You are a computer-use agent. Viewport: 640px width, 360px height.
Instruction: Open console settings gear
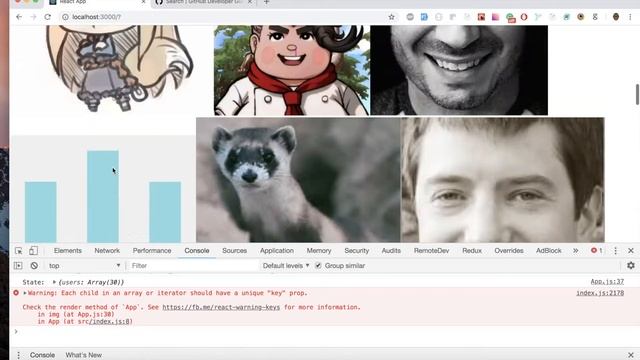click(631, 266)
